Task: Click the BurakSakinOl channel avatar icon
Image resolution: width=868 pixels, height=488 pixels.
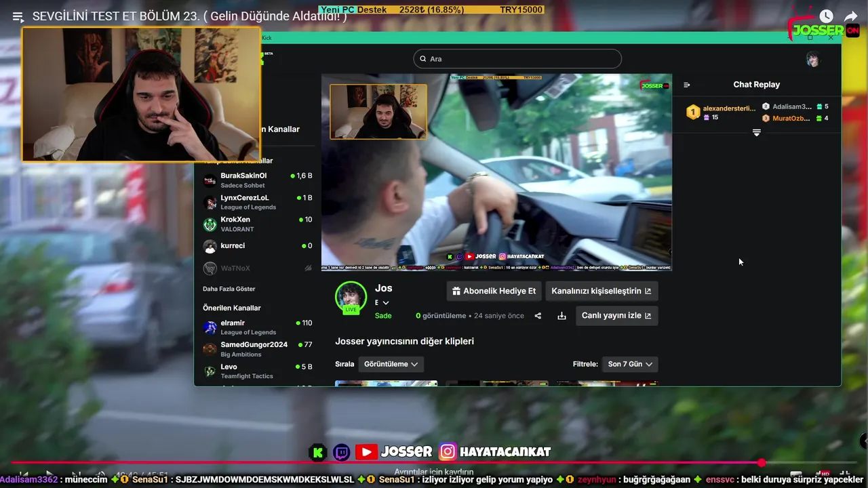Action: (x=210, y=180)
